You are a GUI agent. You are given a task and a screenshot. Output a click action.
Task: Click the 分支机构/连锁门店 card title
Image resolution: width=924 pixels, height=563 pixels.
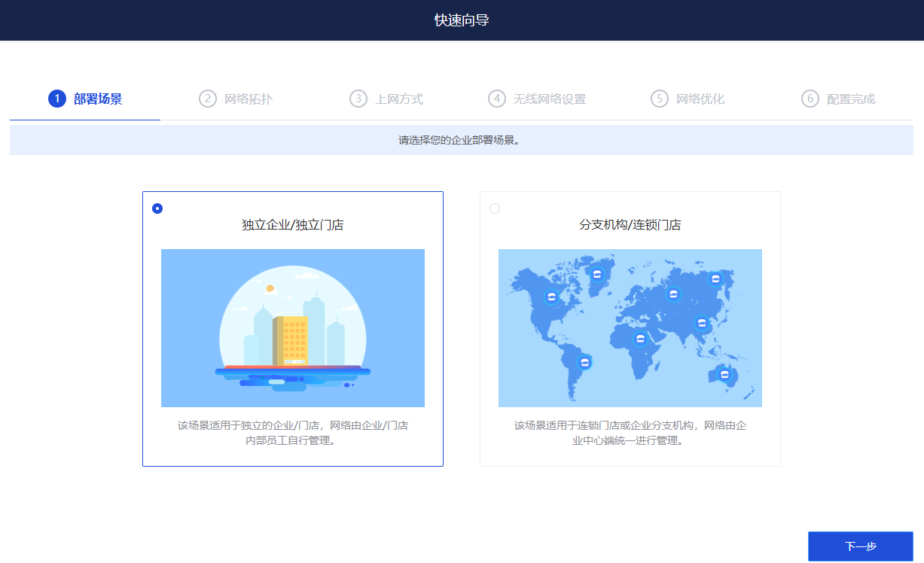tap(630, 224)
